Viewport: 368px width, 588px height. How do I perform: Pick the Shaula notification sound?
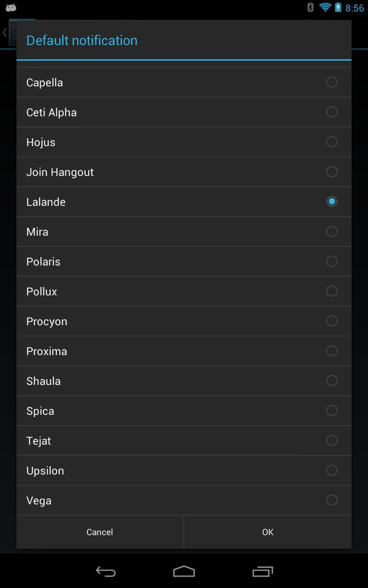click(x=184, y=381)
